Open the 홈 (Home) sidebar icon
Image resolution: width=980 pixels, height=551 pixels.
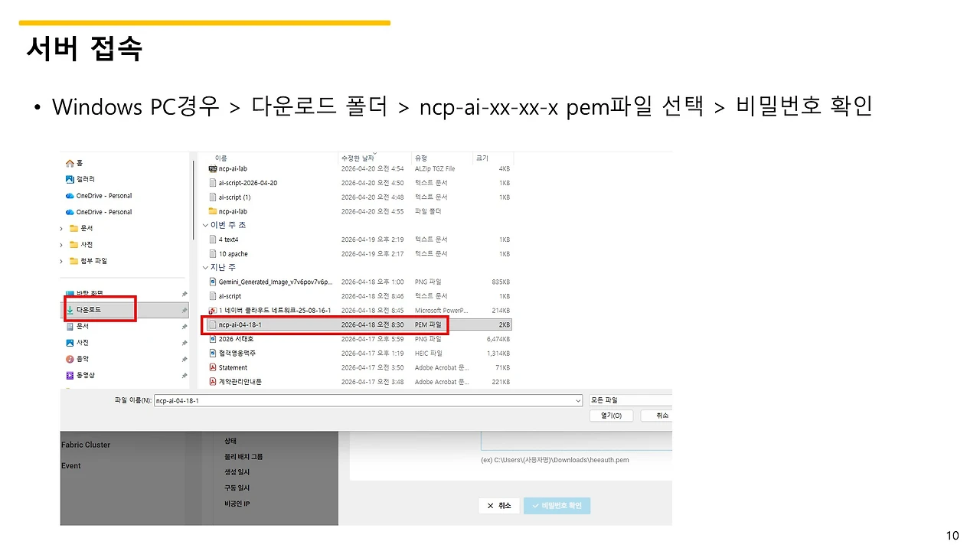click(69, 162)
